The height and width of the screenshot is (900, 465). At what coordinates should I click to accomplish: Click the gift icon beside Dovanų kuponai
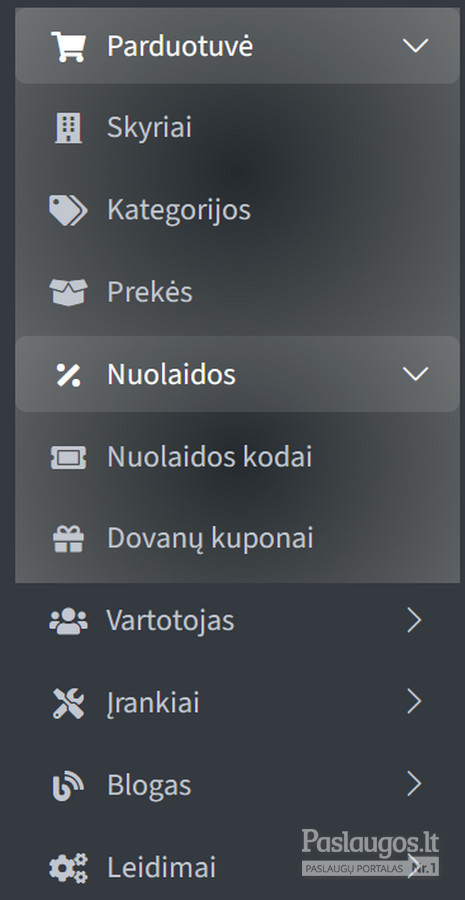[x=68, y=539]
